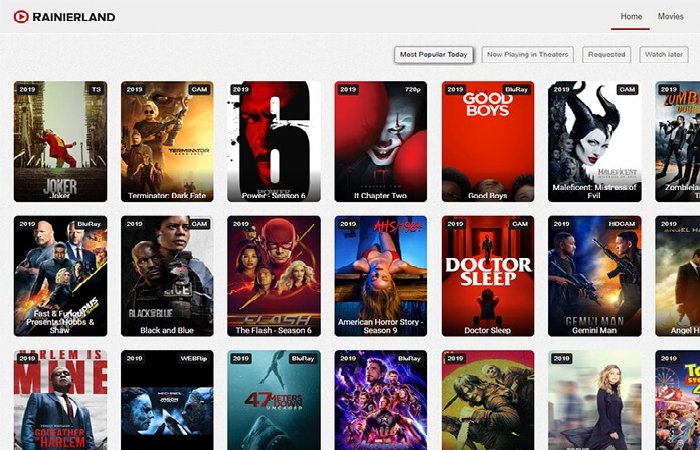Viewport: 700px width, 450px height.
Task: Open the Joker movie poster
Action: point(60,141)
